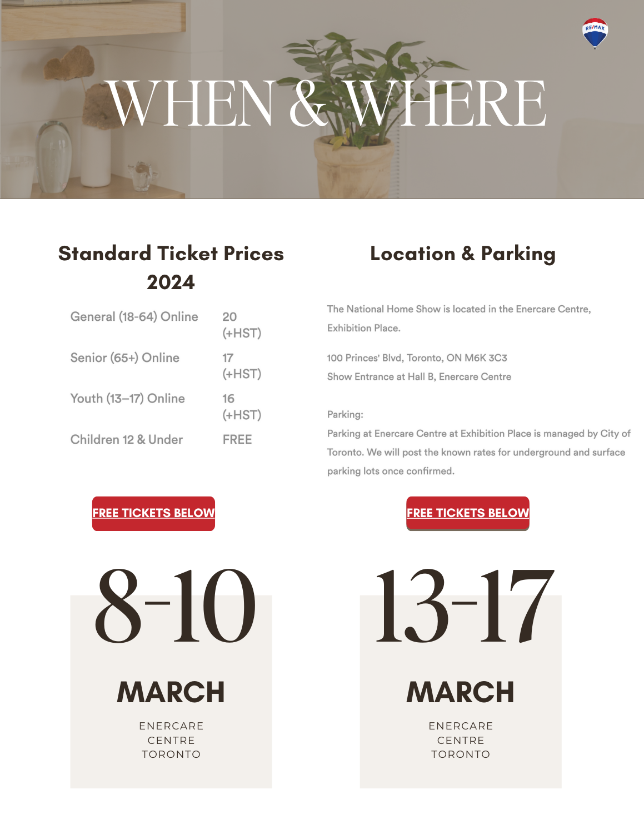Click the FREE price for children

(237, 439)
